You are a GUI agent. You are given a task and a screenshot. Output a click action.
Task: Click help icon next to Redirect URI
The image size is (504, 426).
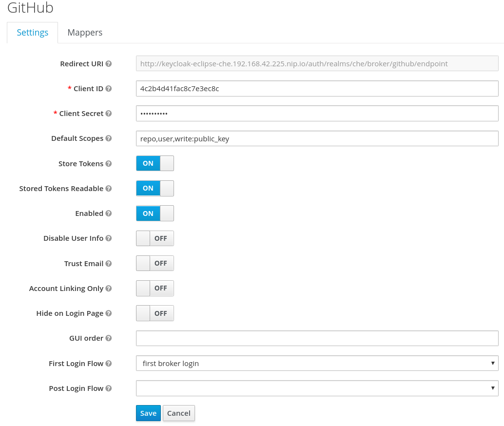(109, 64)
